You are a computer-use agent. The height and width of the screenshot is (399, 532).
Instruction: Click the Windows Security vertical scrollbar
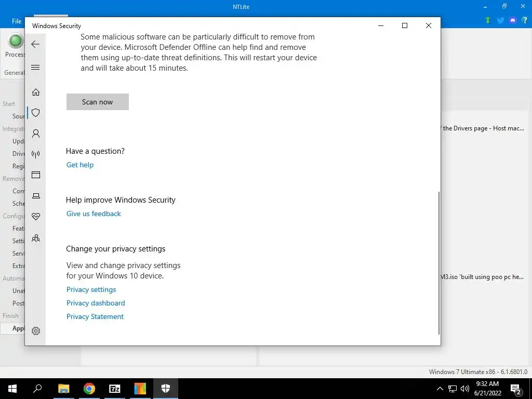coord(438,263)
